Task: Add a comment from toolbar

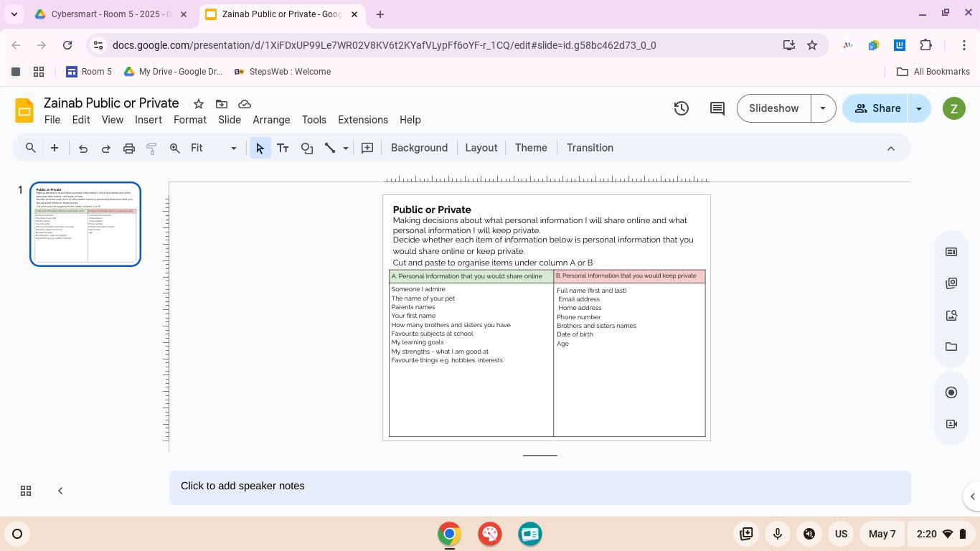Action: (367, 149)
